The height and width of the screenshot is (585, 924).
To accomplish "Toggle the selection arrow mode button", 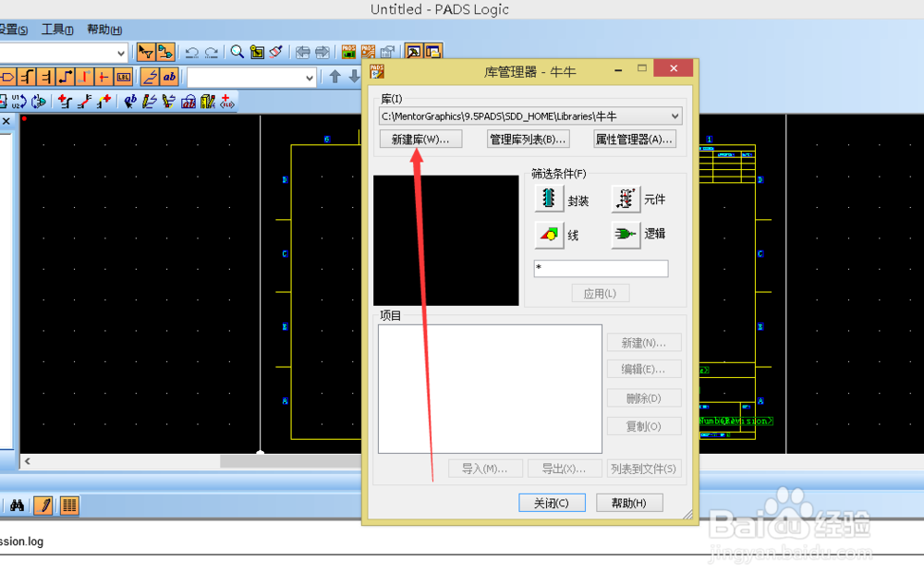I will click(146, 53).
